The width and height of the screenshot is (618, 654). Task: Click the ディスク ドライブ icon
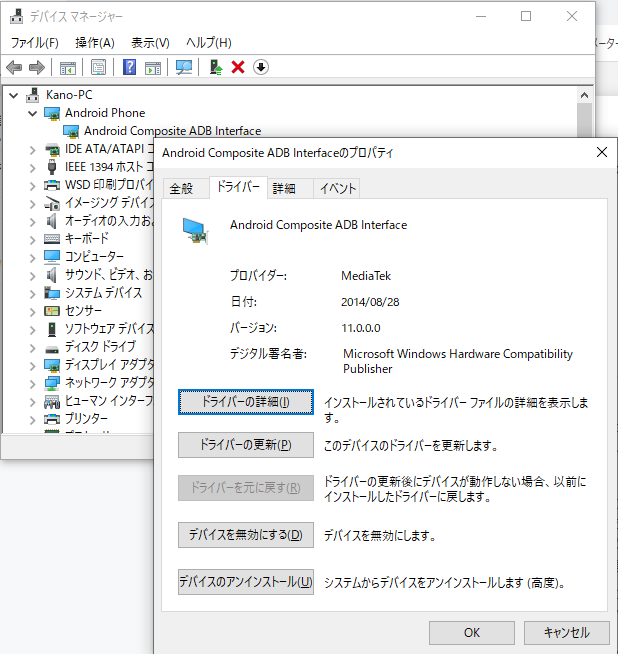[52, 349]
